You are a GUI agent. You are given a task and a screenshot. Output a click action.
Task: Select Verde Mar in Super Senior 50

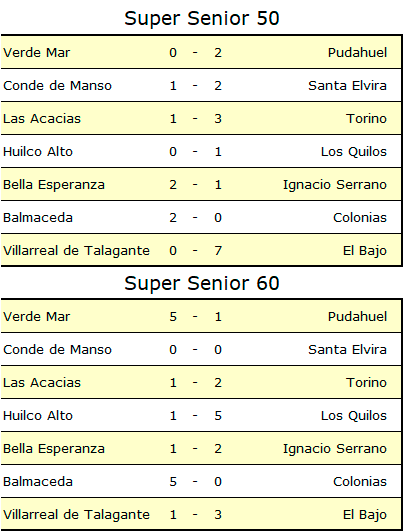click(37, 53)
